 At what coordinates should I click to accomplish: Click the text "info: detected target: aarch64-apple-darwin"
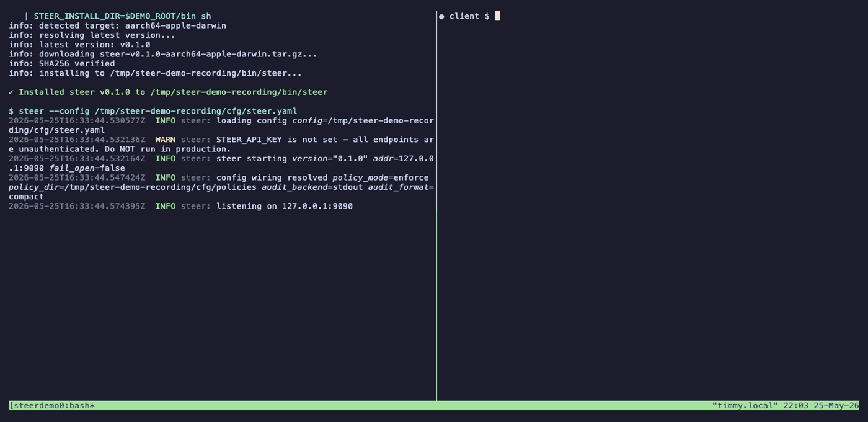pyautogui.click(x=117, y=25)
